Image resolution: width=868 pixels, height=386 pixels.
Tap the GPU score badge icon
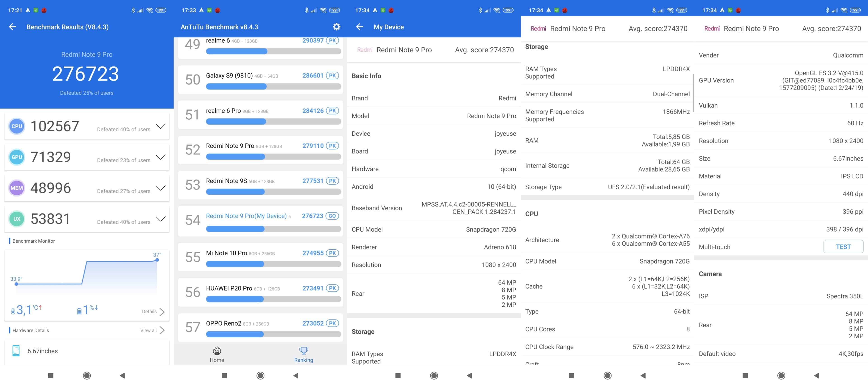coord(17,157)
